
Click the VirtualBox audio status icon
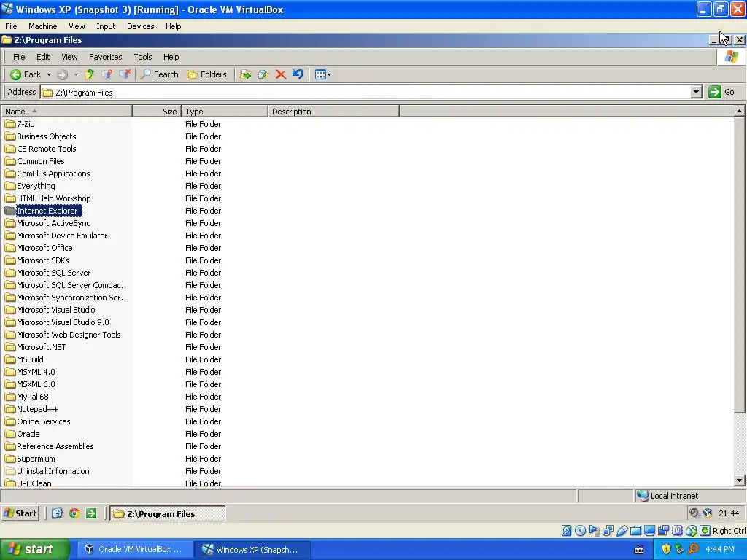pos(594,531)
